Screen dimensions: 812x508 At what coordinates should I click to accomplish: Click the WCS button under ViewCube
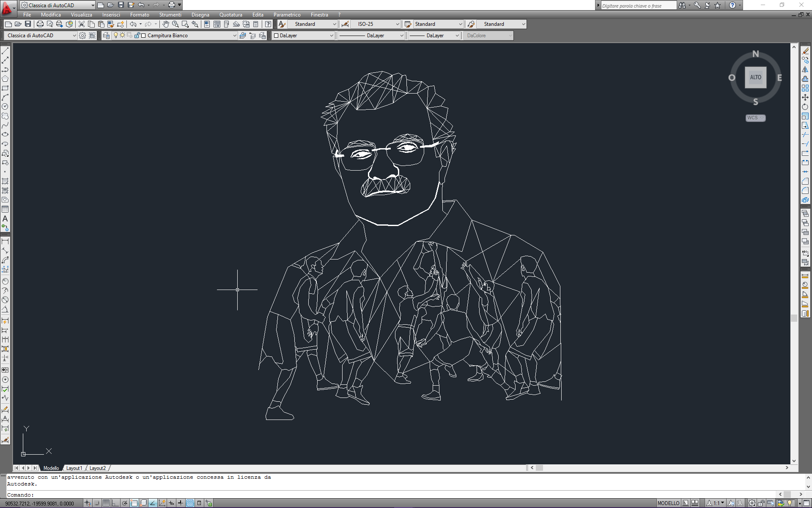[x=755, y=118]
